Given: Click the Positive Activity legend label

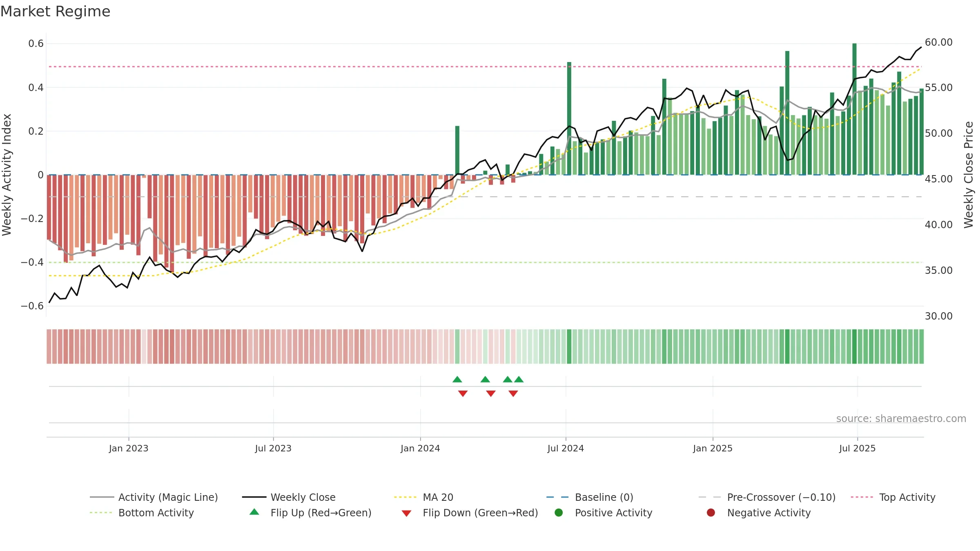Looking at the screenshot, I should click(x=613, y=513).
